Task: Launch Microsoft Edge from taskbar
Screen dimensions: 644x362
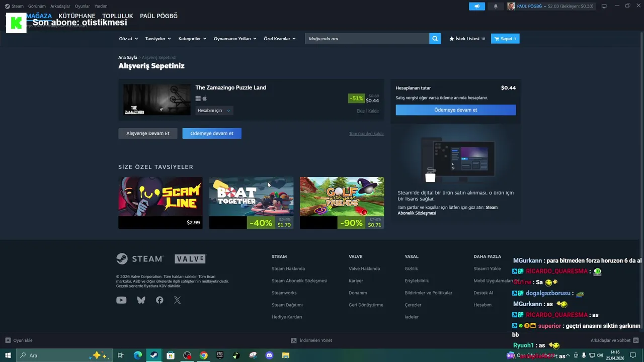Action: click(x=137, y=355)
